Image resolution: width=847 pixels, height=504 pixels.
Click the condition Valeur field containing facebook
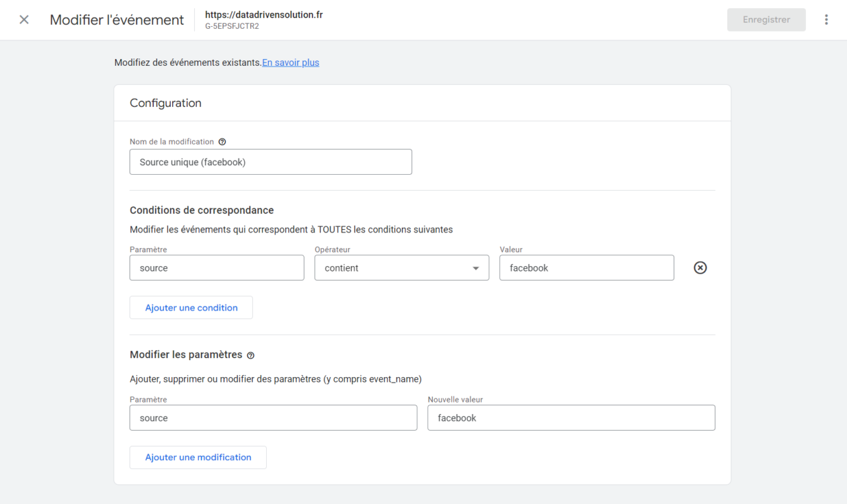point(586,267)
